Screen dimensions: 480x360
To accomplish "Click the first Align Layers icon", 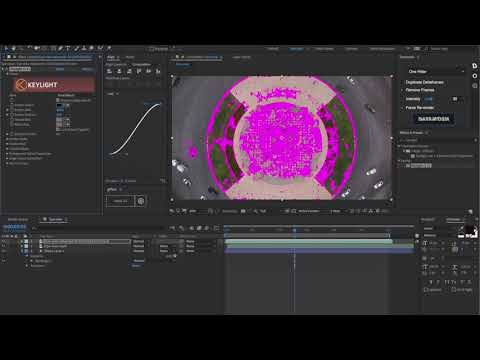I will point(109,71).
